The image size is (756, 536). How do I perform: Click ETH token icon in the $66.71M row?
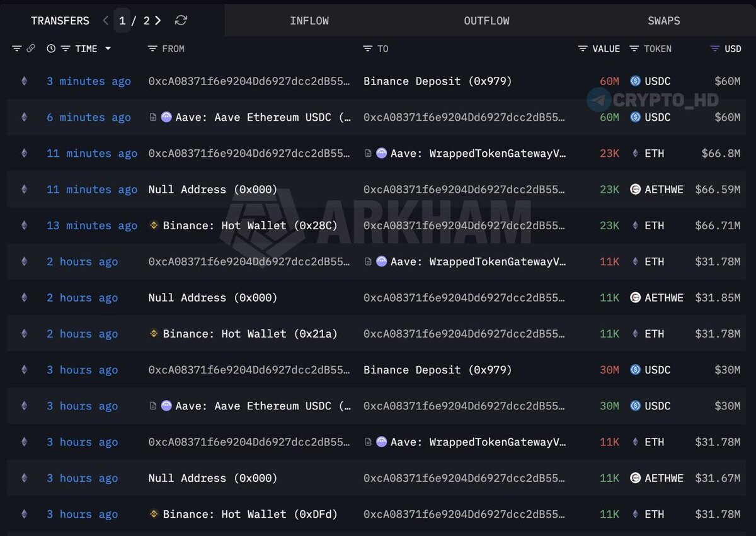click(x=635, y=225)
